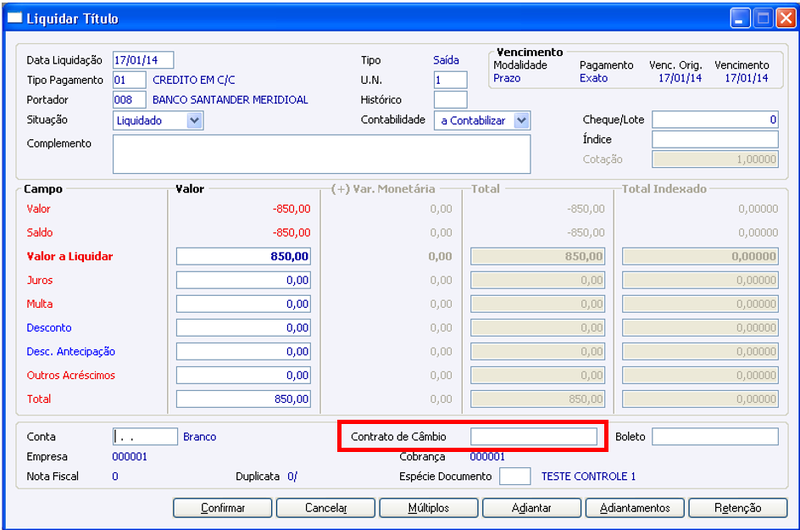
Task: Click the CREDITO EM C/C text
Action: (x=194, y=80)
